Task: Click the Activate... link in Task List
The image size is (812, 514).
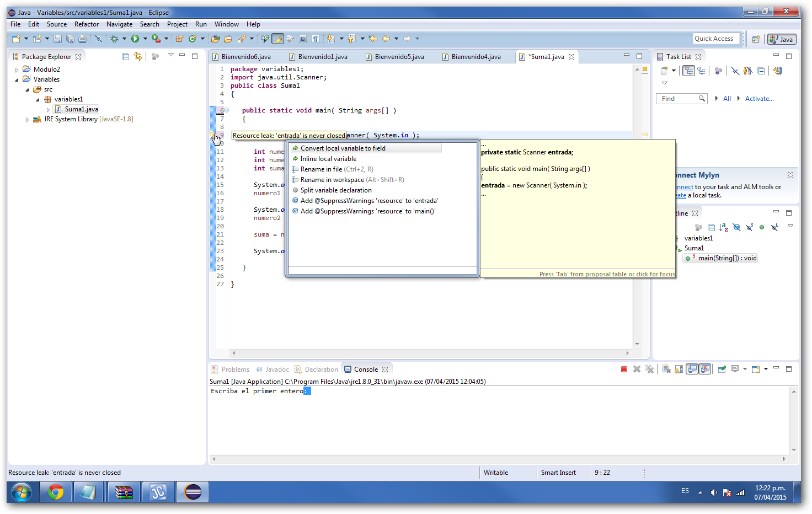Action: (759, 99)
